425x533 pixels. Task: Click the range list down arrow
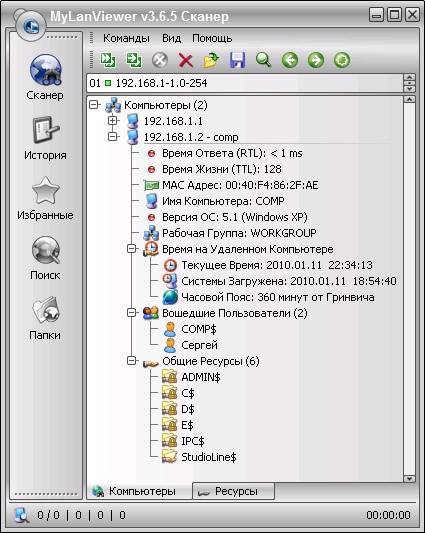409,89
